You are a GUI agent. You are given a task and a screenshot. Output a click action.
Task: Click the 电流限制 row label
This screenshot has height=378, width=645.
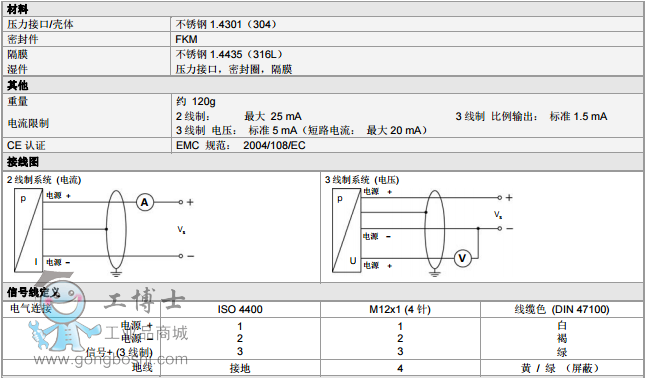(28, 123)
